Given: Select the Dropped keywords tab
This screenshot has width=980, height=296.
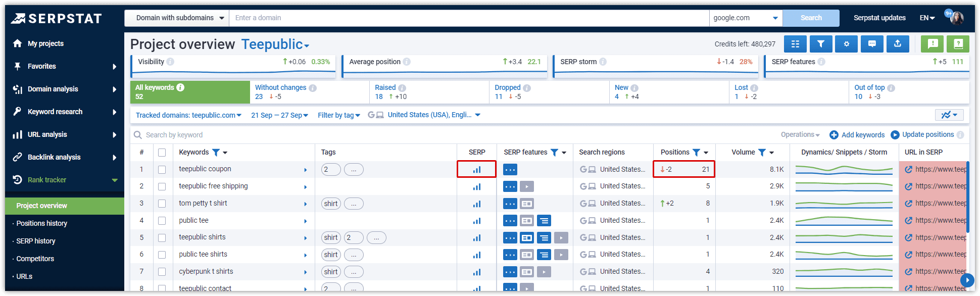Looking at the screenshot, I should (x=550, y=92).
